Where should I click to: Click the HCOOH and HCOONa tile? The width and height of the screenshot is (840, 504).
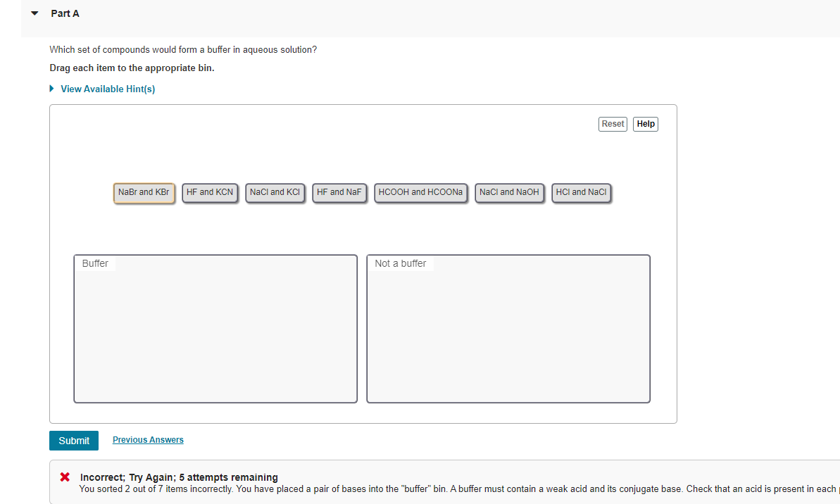[x=420, y=192]
